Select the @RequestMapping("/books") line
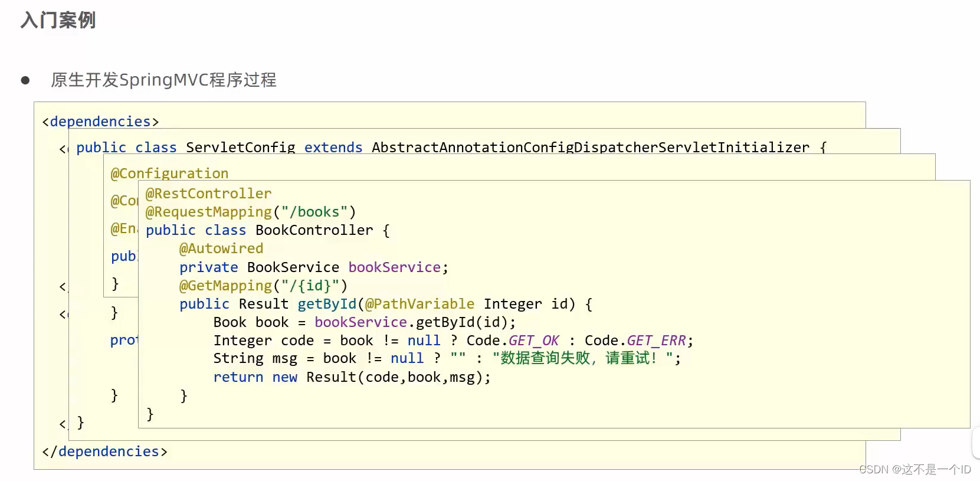The image size is (980, 481). click(x=251, y=212)
